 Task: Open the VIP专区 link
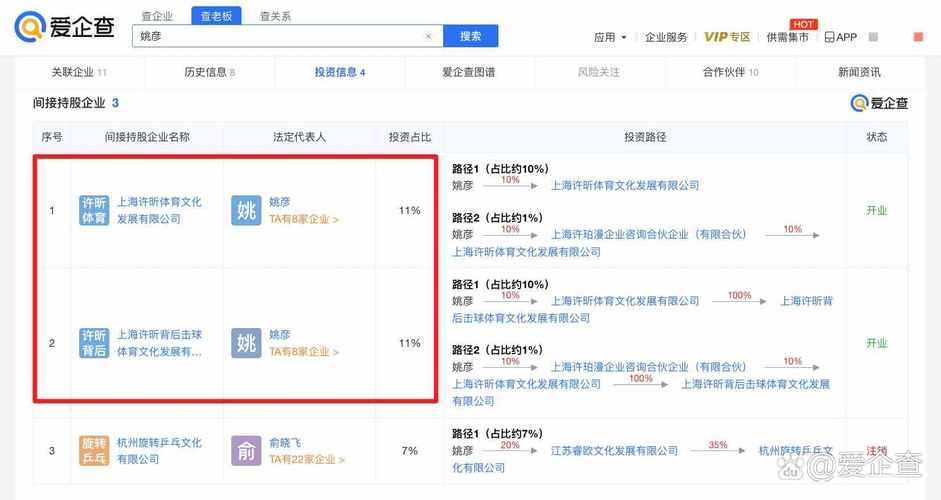[727, 37]
